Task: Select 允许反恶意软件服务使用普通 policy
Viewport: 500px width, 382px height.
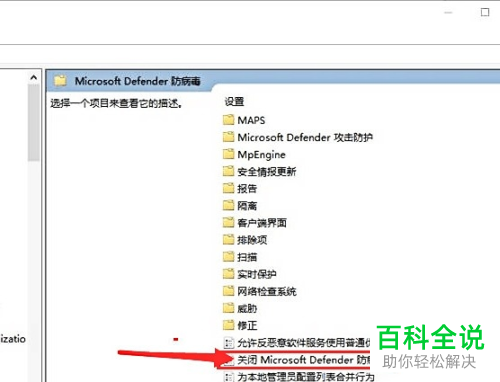Action: pyautogui.click(x=304, y=343)
